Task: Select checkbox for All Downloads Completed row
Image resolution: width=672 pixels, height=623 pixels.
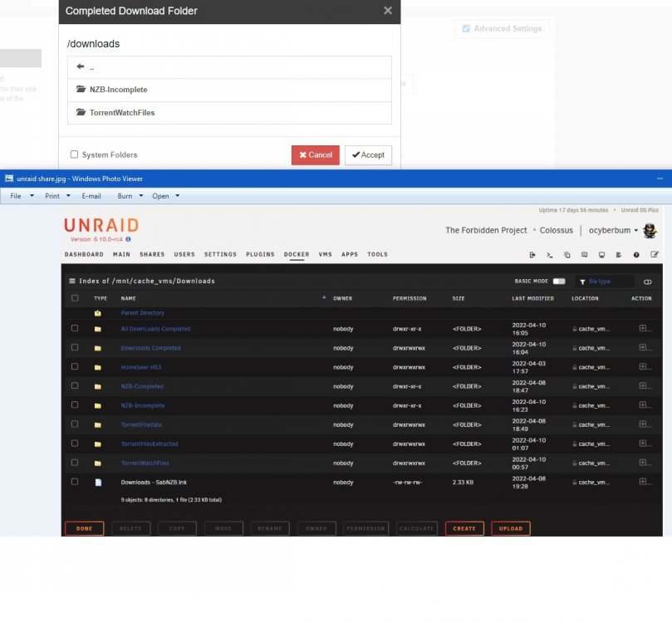Action: 75,328
